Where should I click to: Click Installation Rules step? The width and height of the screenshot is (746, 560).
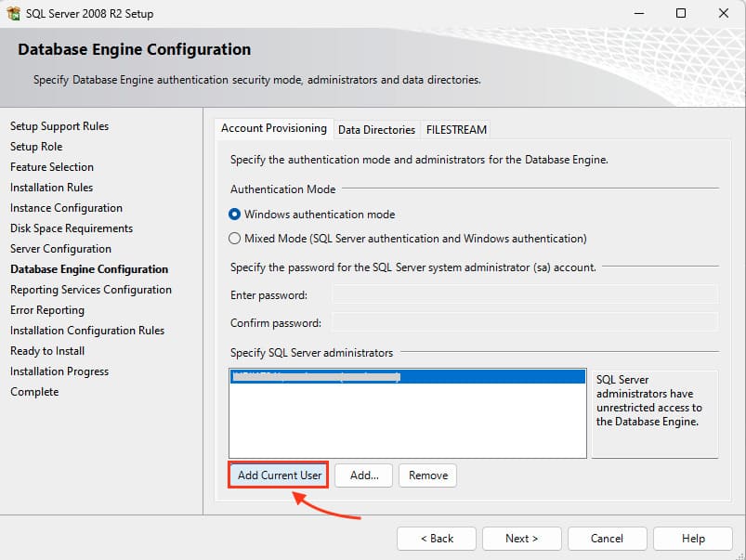[51, 188]
